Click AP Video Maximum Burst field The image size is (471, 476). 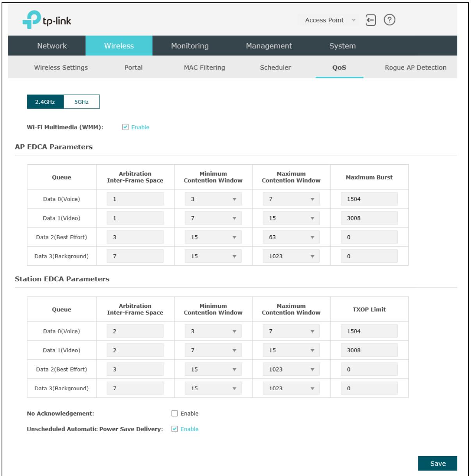[369, 218]
